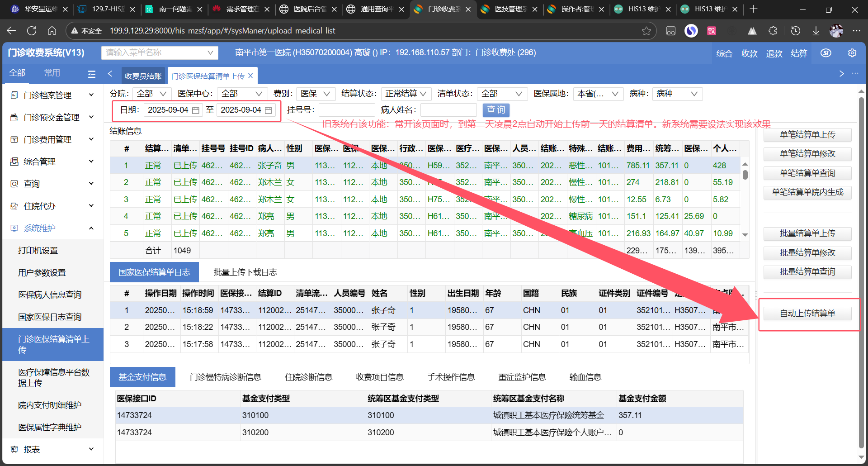Open menu name search combo box
868x466 pixels.
pyautogui.click(x=160, y=53)
